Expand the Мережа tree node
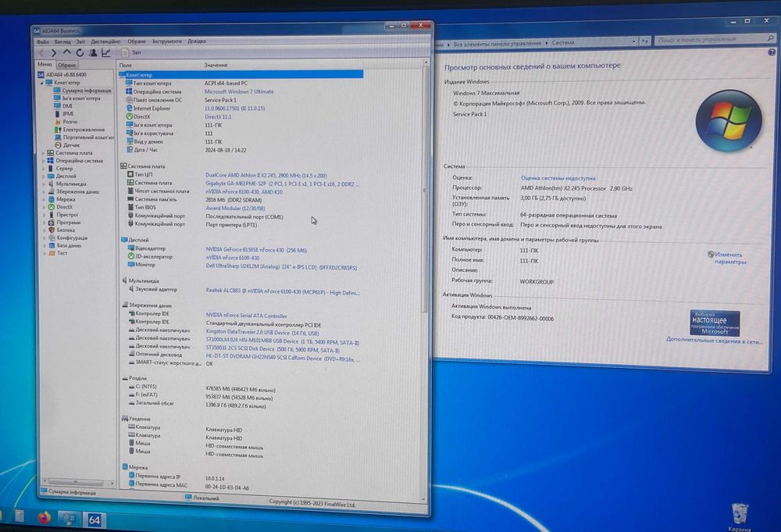781x532 pixels. 43,199
